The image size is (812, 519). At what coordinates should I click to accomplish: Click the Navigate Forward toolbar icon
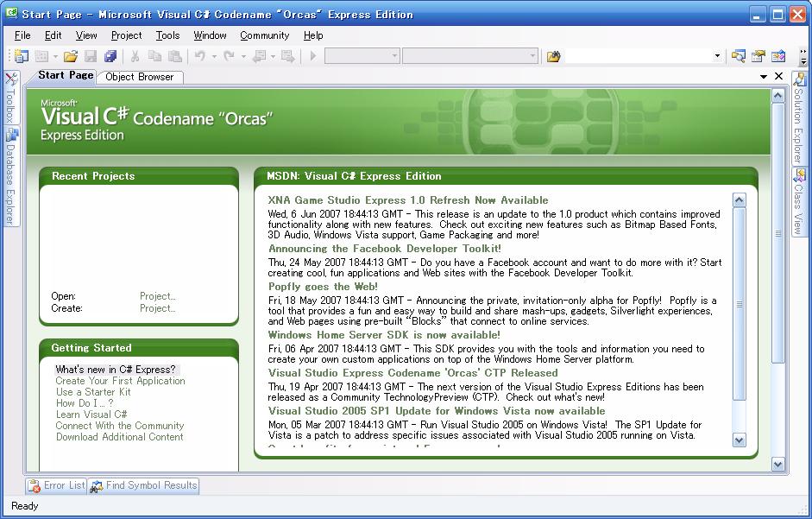[287, 56]
